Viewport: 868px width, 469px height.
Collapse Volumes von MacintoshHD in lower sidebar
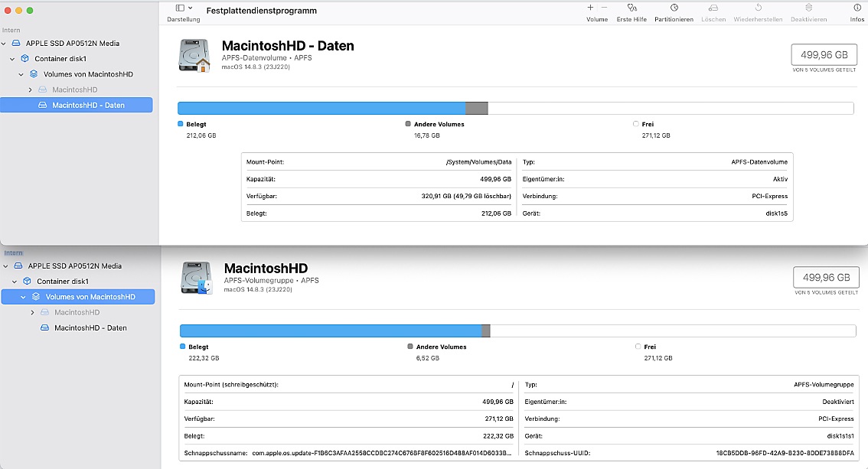[x=23, y=297]
